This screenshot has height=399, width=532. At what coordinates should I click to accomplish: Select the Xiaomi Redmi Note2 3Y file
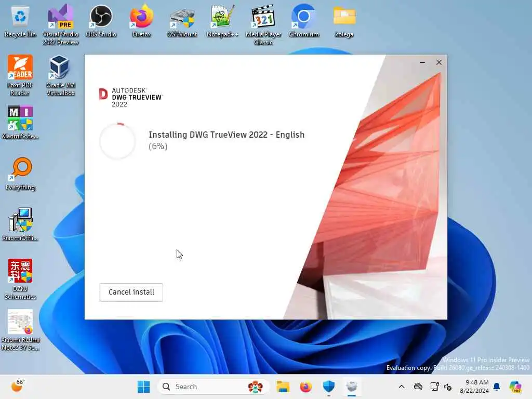tap(20, 330)
